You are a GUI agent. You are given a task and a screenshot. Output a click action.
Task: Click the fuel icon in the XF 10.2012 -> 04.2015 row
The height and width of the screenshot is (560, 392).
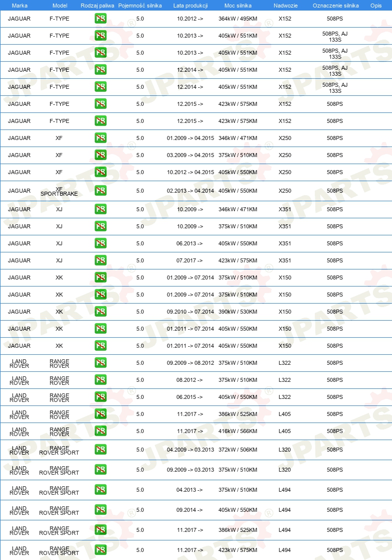point(101,172)
